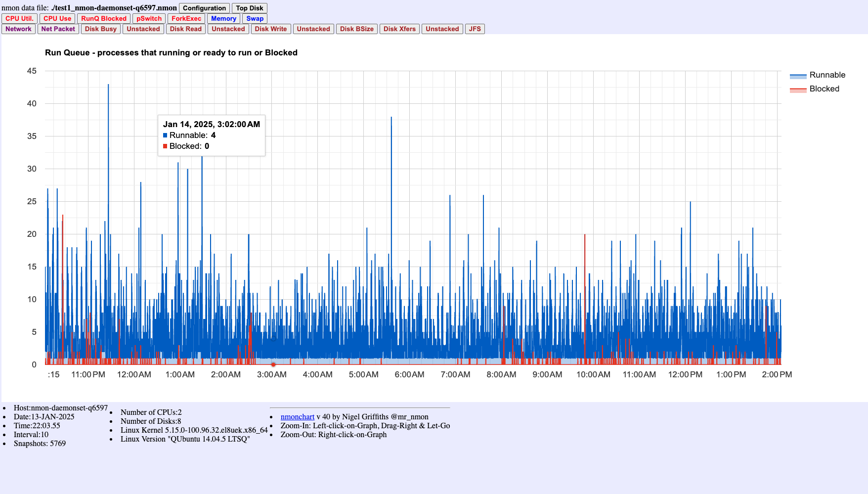Viewport: 868px width, 494px height.
Task: View the ForkExec chart
Action: click(185, 18)
